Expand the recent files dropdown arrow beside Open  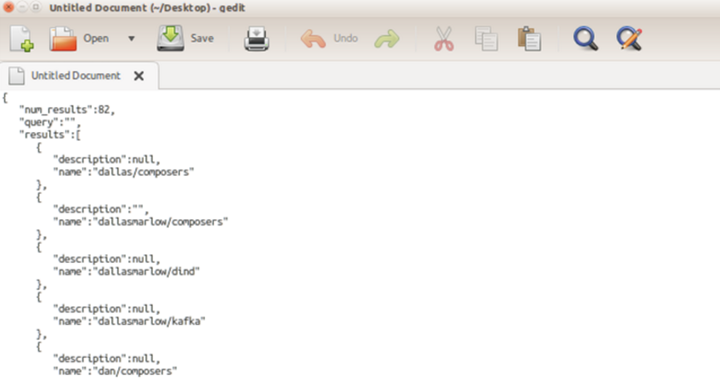131,39
